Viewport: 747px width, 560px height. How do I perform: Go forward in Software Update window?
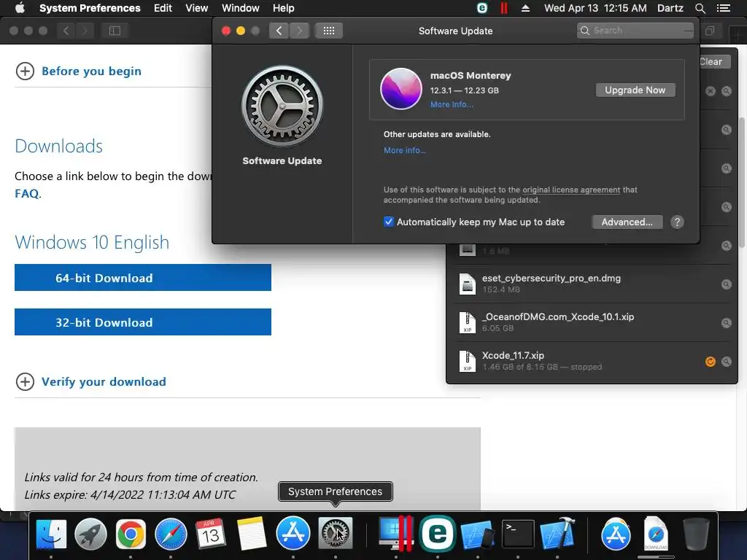click(299, 31)
